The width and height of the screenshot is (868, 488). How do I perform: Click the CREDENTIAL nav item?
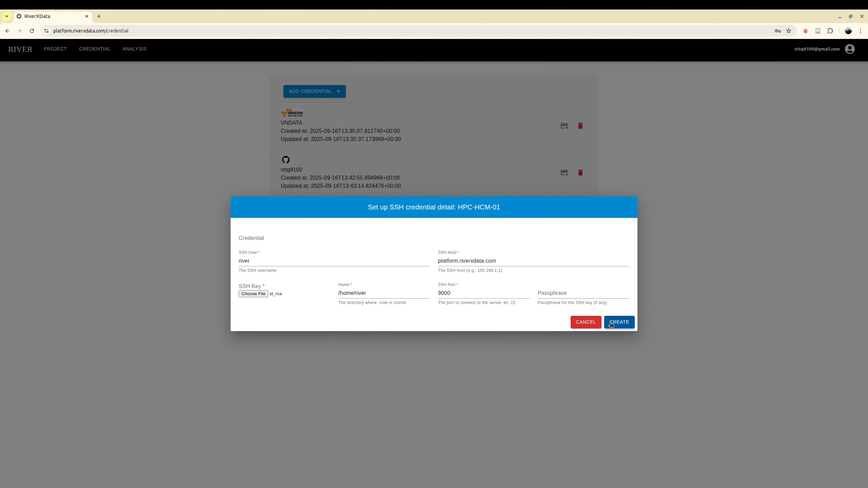(94, 49)
